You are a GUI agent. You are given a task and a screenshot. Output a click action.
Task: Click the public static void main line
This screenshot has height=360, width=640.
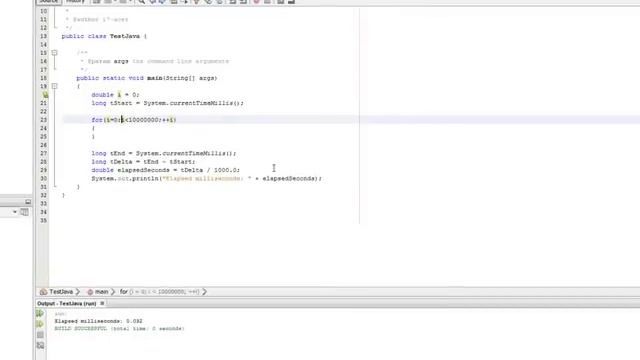[x=147, y=78]
